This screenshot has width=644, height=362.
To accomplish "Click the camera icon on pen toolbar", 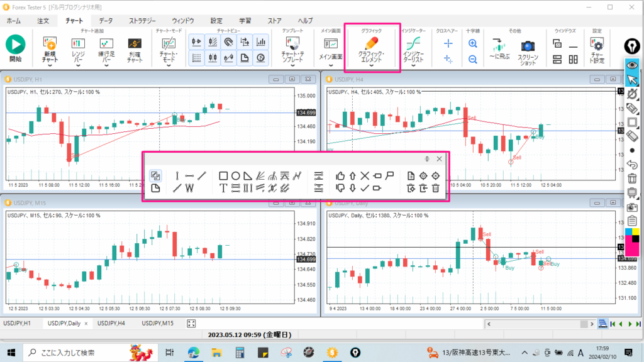I will 632,207.
